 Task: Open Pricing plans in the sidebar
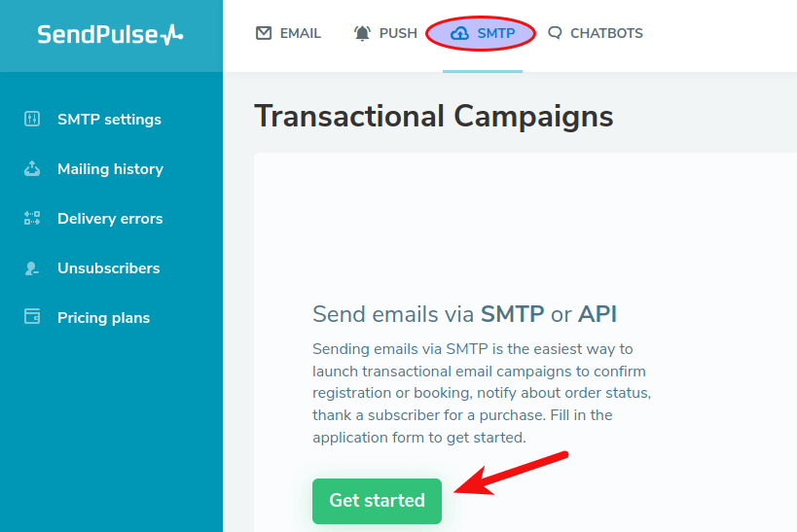pos(103,318)
